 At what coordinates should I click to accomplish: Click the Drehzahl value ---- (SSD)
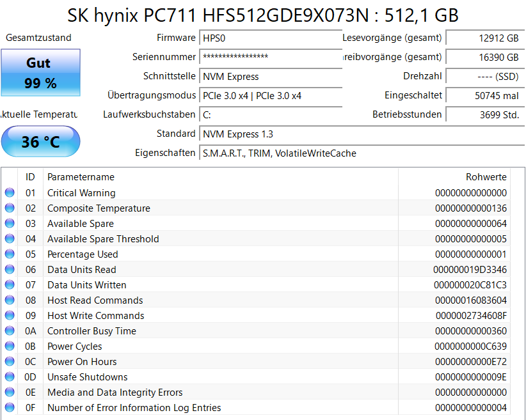(485, 77)
